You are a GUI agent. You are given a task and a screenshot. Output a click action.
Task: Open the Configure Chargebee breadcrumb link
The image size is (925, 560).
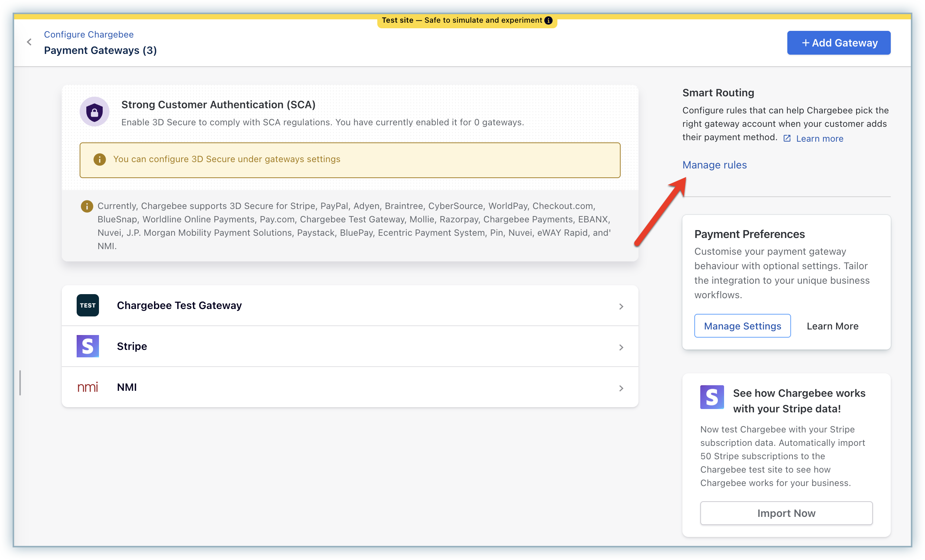[x=89, y=35]
